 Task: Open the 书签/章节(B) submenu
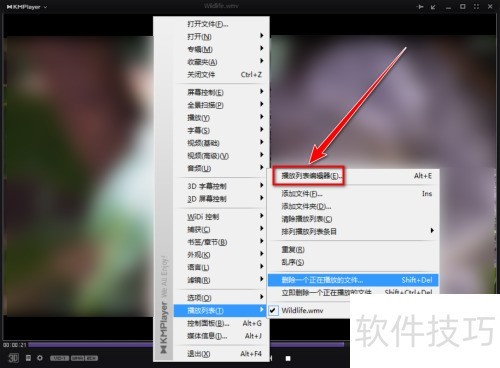pos(220,242)
